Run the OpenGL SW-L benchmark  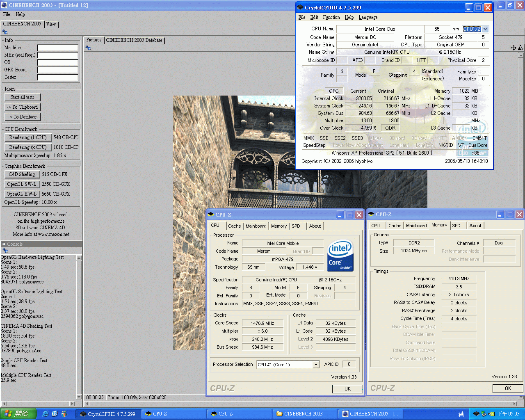[22, 184]
